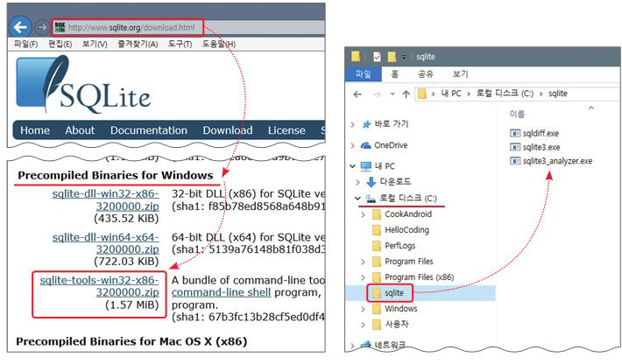The image size is (622, 364).
Task: Click Explorer forward arrow
Action: [377, 94]
